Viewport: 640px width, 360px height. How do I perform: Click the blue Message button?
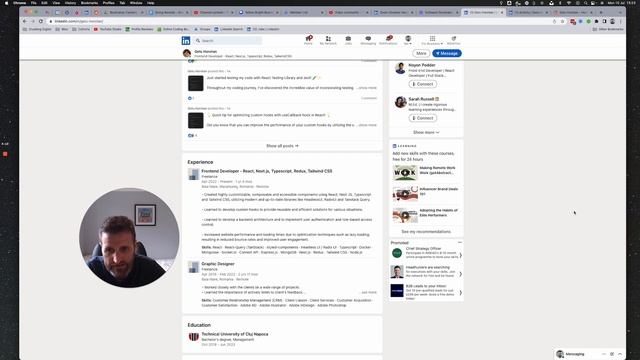(x=447, y=53)
